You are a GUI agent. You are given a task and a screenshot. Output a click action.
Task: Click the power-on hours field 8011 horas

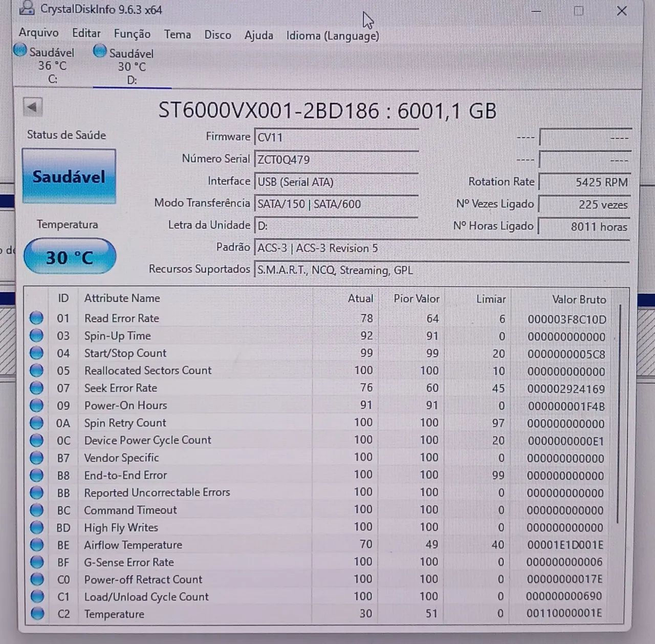click(x=584, y=226)
